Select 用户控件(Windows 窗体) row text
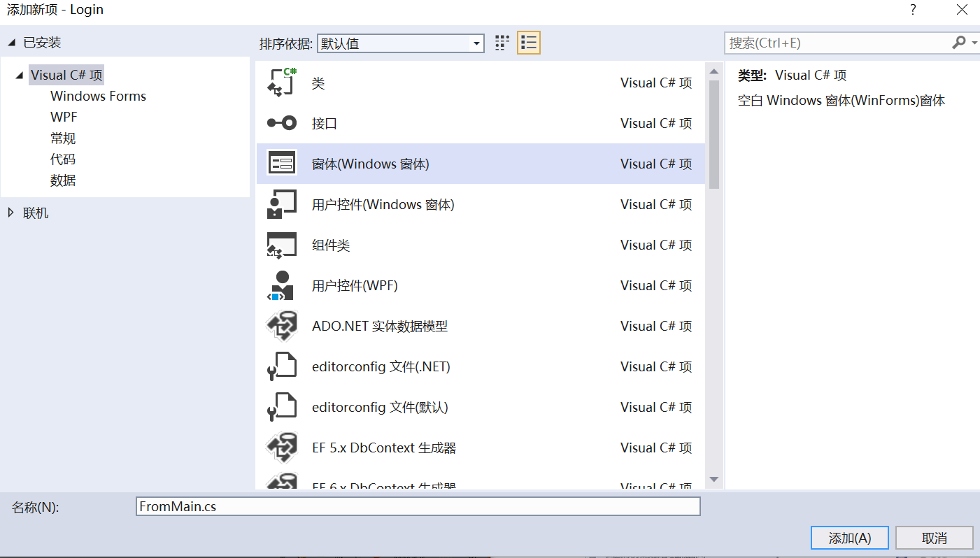This screenshot has width=980, height=558. (383, 205)
